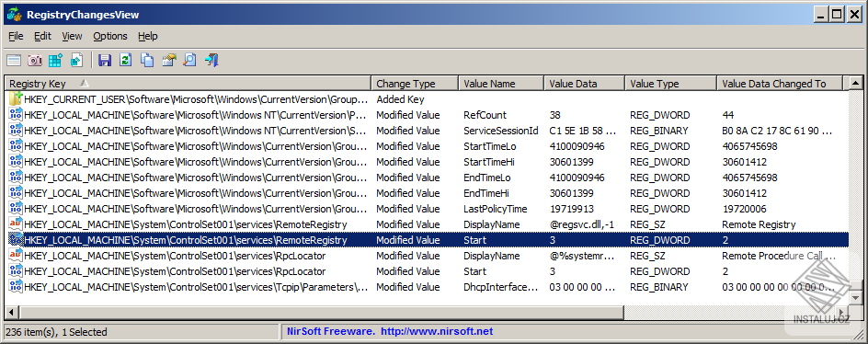Click the page with cubes toolbar icon
Image resolution: width=868 pixels, height=344 pixels.
click(76, 60)
